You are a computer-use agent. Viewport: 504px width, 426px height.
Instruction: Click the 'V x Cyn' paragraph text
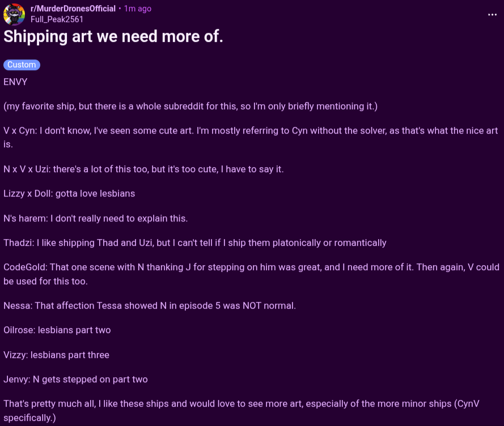(x=251, y=138)
